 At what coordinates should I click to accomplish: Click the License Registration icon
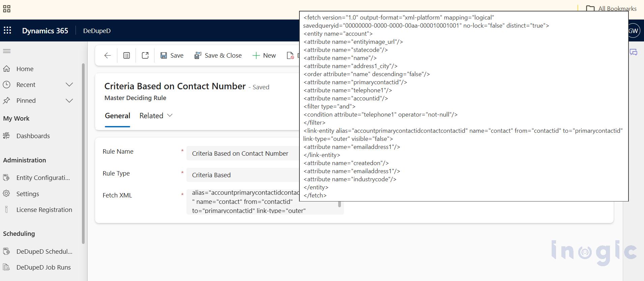(x=6, y=210)
